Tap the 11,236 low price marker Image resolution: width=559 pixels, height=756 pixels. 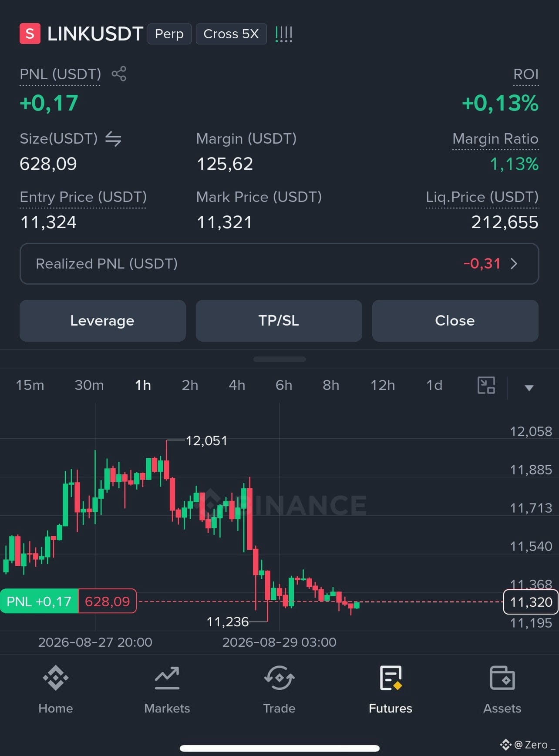(x=227, y=622)
